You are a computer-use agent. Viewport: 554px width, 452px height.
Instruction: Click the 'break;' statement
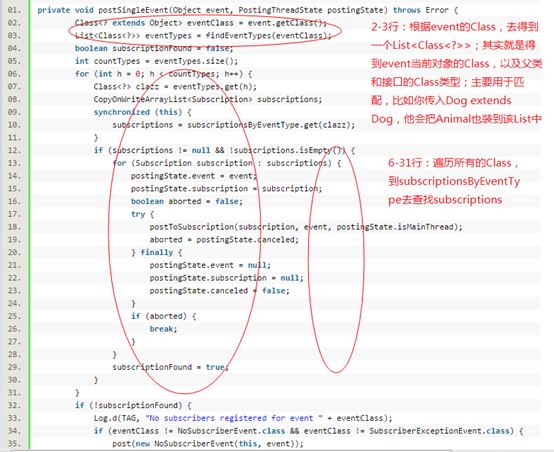(163, 329)
